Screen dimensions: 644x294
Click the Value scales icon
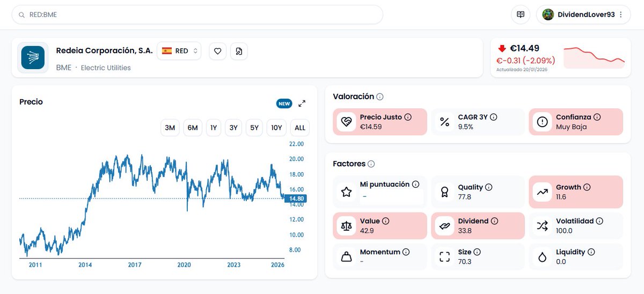(346, 226)
